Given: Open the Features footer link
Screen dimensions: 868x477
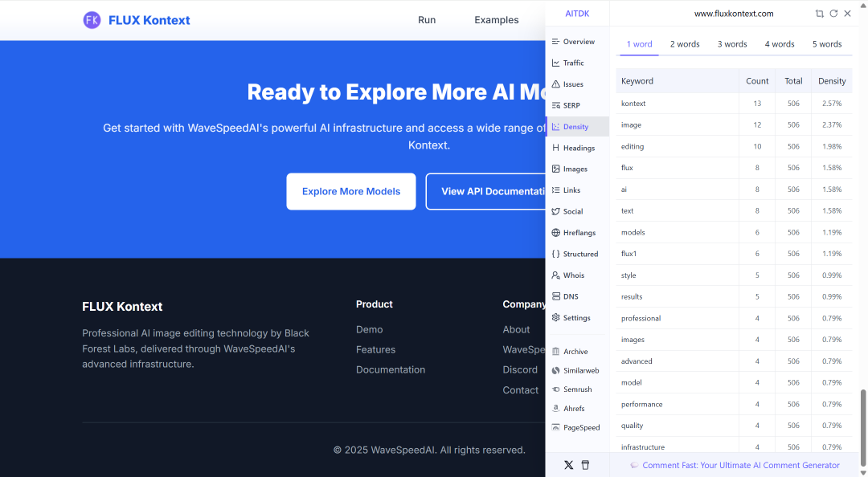Looking at the screenshot, I should 376,350.
